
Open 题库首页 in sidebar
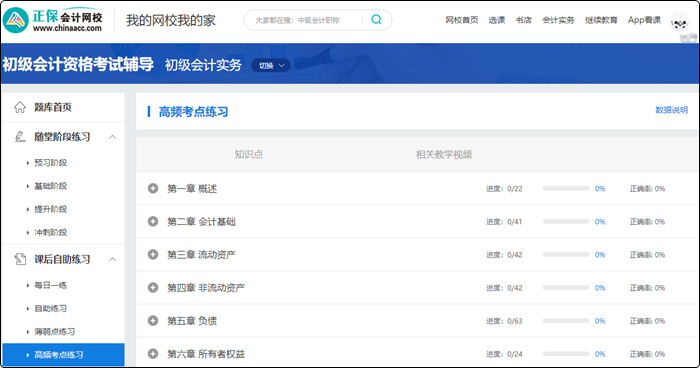[53, 107]
